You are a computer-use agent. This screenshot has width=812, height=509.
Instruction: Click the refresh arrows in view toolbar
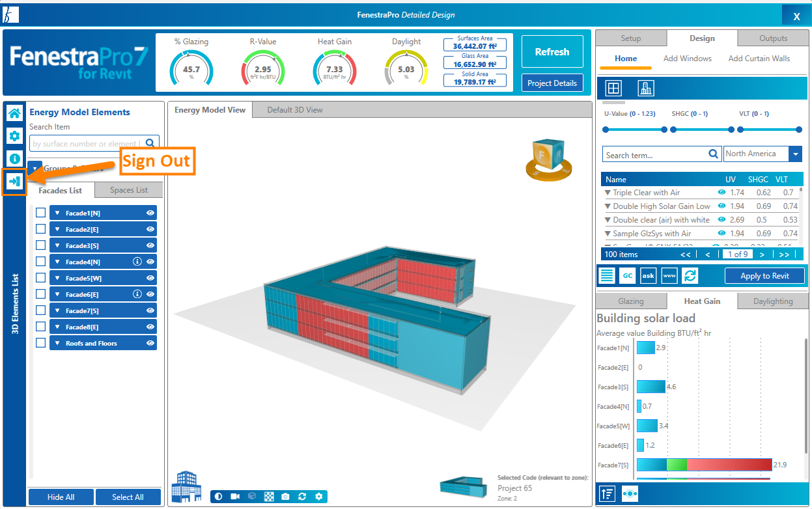pos(302,497)
